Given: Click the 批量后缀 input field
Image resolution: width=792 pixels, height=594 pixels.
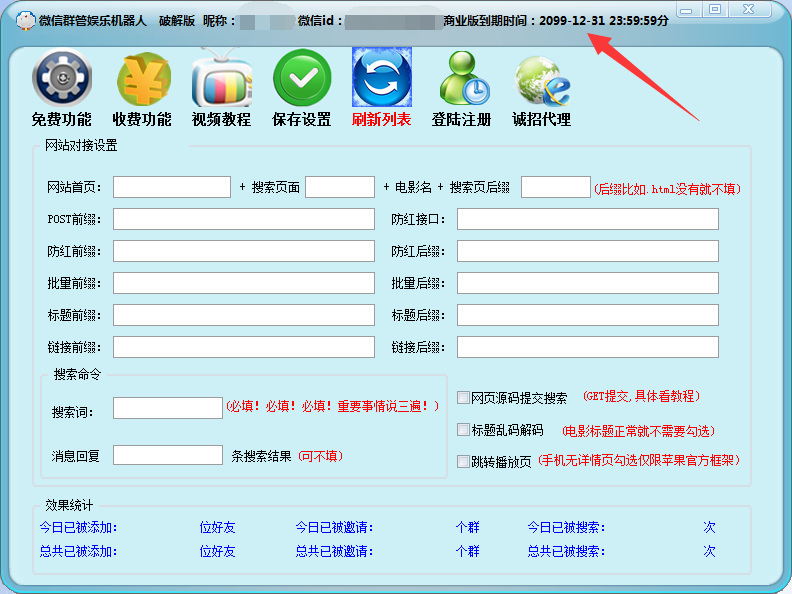Looking at the screenshot, I should tap(588, 283).
